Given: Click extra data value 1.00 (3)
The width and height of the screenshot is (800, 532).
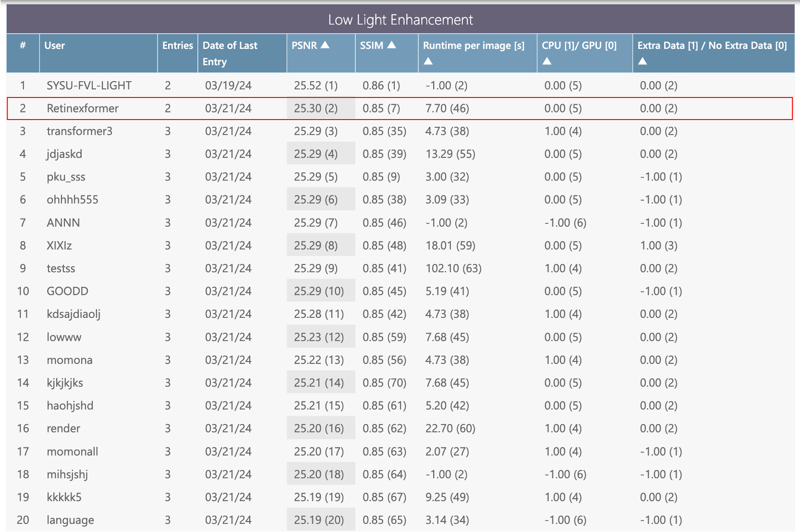Looking at the screenshot, I should 659,246.
